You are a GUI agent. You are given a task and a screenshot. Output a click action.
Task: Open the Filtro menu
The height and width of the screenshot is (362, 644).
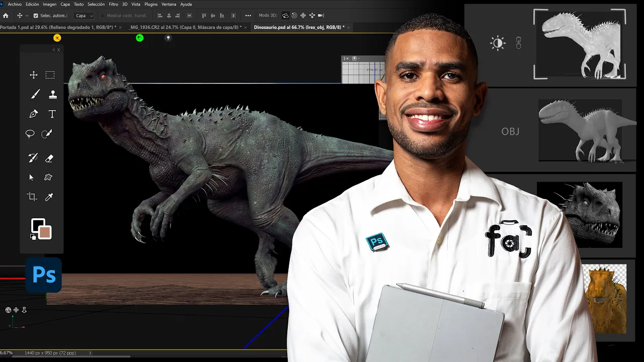click(x=114, y=4)
